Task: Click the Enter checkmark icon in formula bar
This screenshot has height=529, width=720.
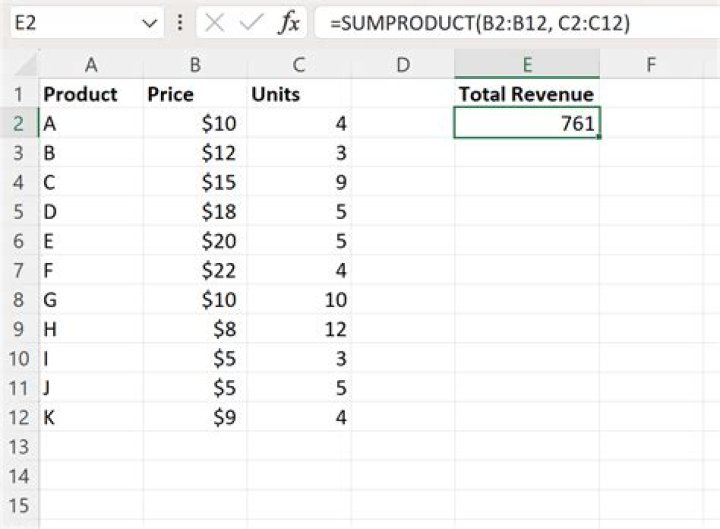Action: coord(251,23)
